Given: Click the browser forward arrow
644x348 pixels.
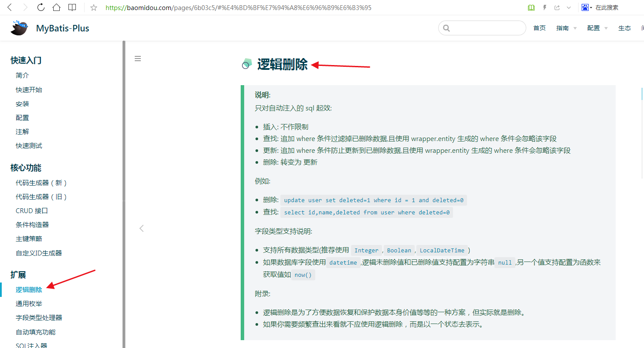Looking at the screenshot, I should tap(25, 7).
